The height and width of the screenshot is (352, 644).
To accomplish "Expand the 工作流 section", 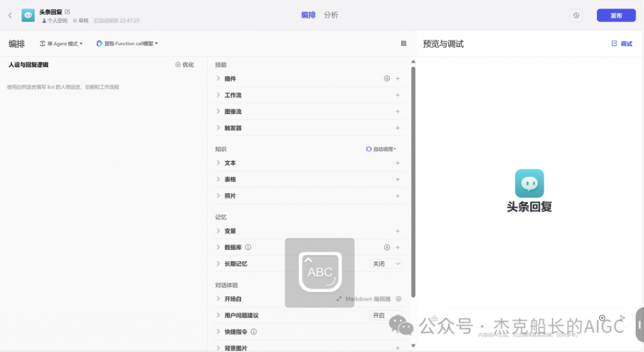I will [x=218, y=95].
